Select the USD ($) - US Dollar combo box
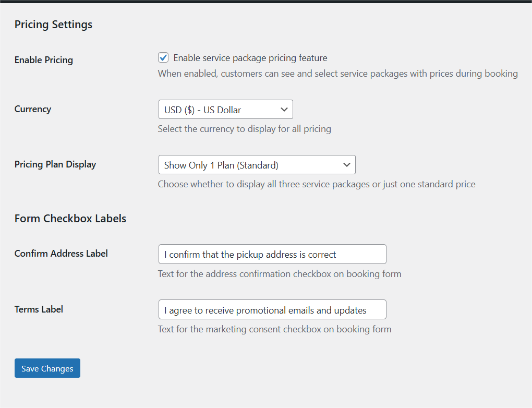Image resolution: width=532 pixels, height=408 pixels. (225, 109)
